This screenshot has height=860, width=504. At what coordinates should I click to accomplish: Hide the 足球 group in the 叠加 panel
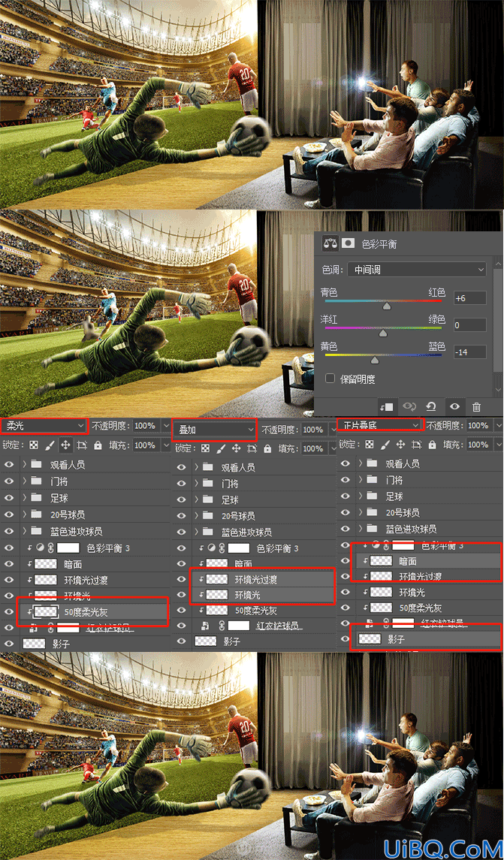click(180, 499)
